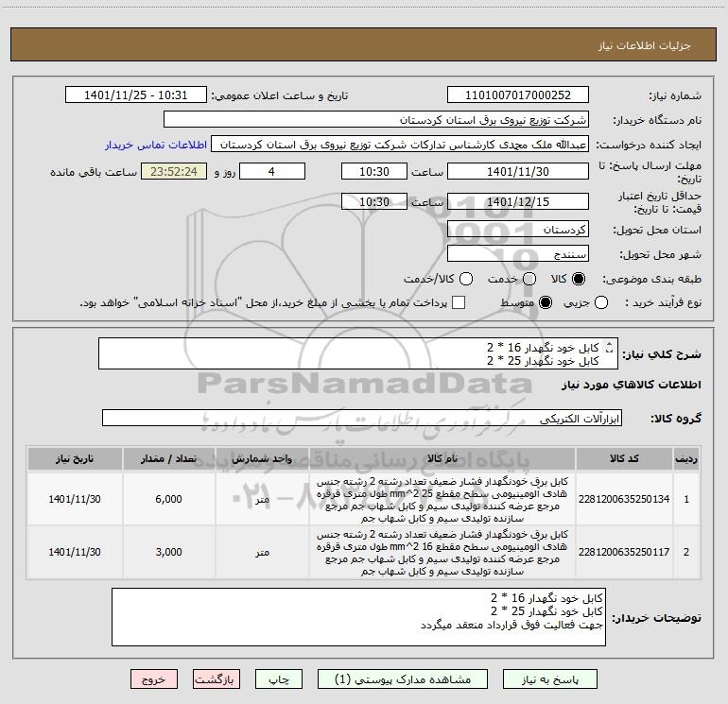
Task: Click the ایجاد کننده درخواست field
Action: tap(400, 144)
